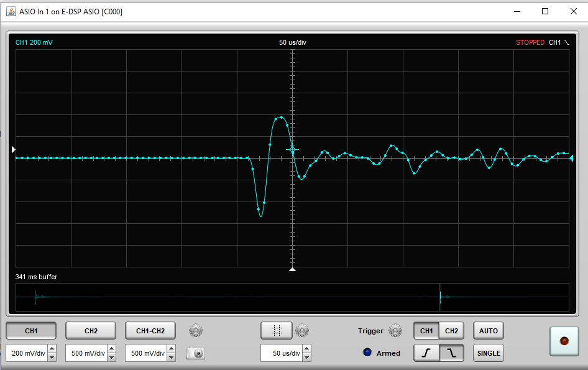Take a snapshot with the camera icon
588x370 pixels.
click(195, 353)
